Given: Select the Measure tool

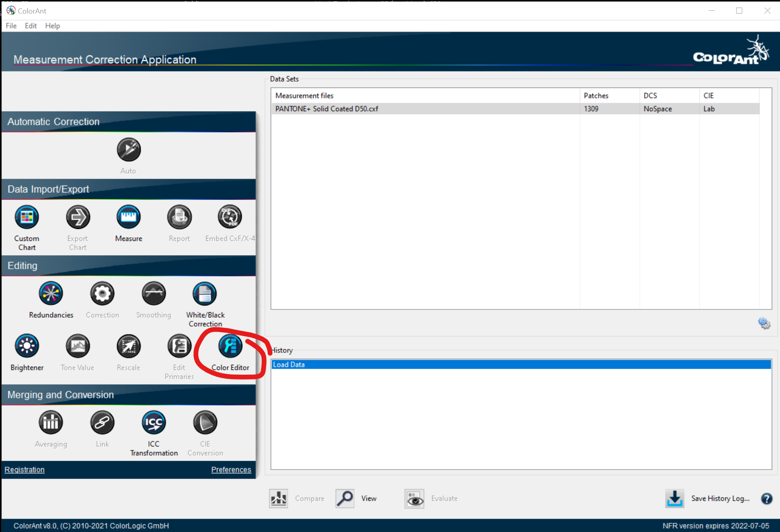Looking at the screenshot, I should pos(128,217).
